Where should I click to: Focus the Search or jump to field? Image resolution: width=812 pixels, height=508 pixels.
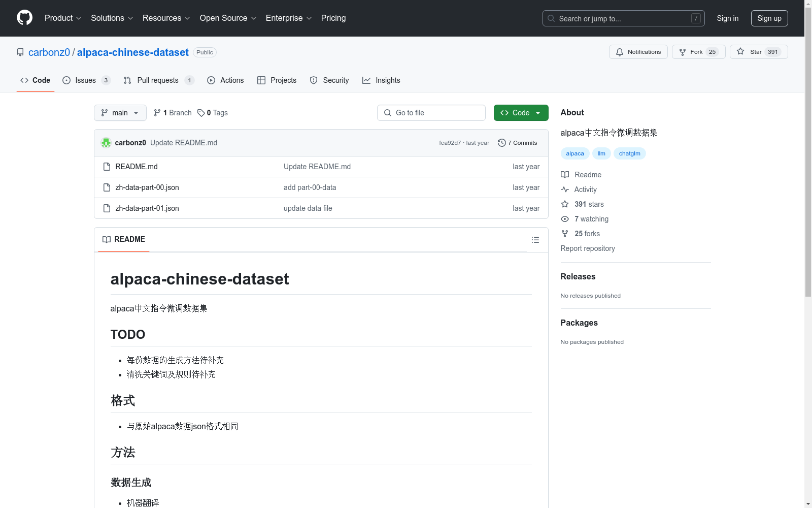(623, 18)
